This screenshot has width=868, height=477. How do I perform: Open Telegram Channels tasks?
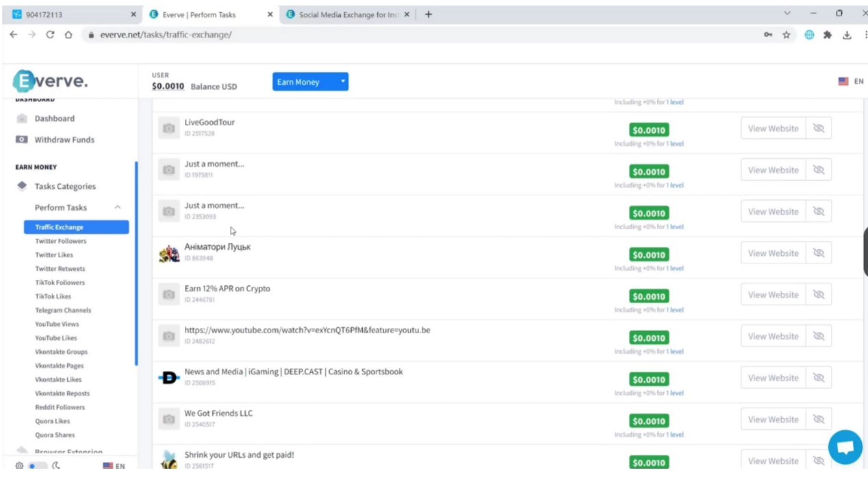click(x=63, y=310)
